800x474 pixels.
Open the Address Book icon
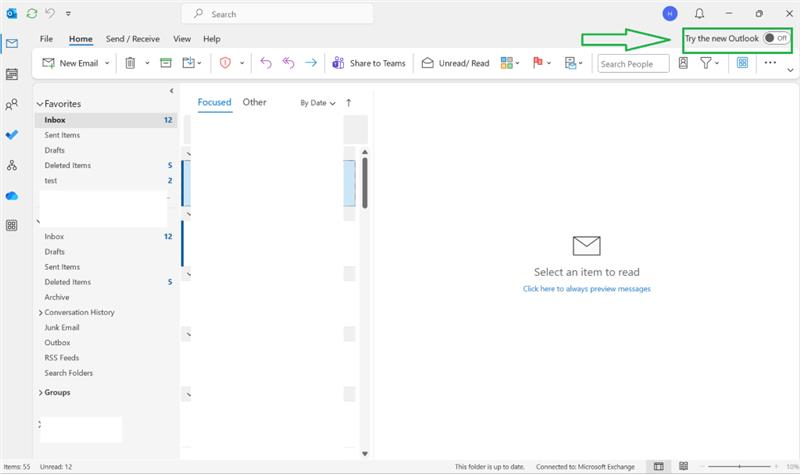point(683,63)
